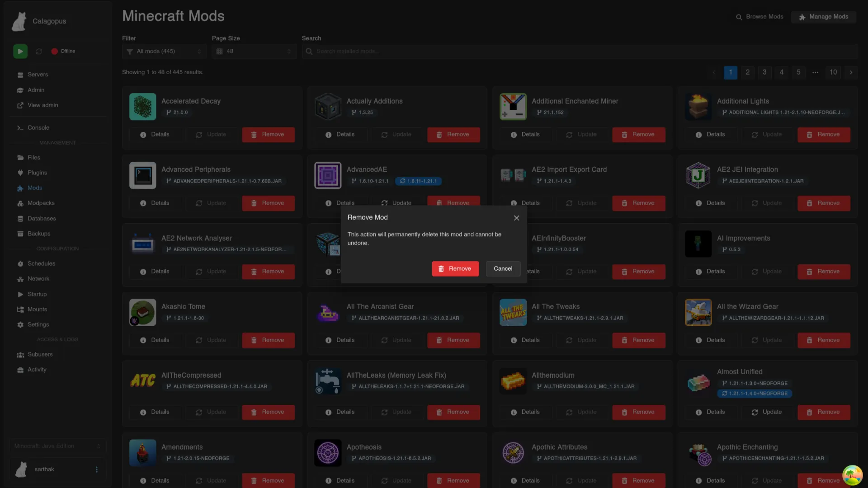Close the Remove Mod dialog with X
This screenshot has width=868, height=488.
516,218
